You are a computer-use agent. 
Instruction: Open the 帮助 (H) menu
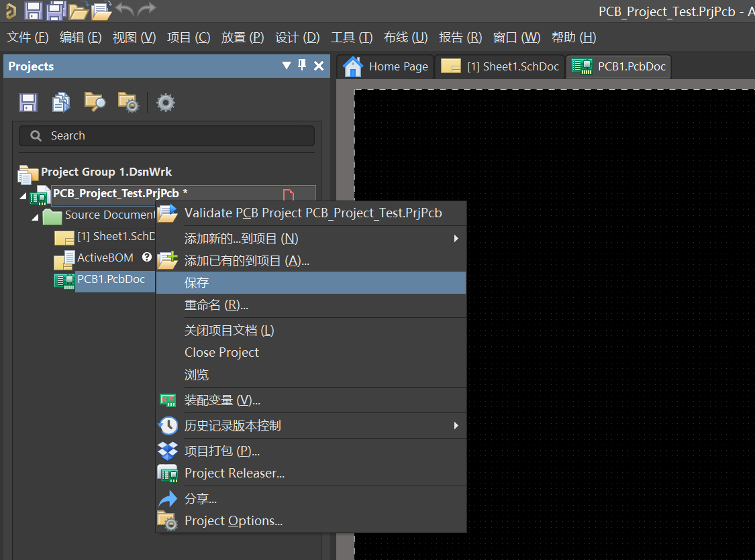(574, 38)
